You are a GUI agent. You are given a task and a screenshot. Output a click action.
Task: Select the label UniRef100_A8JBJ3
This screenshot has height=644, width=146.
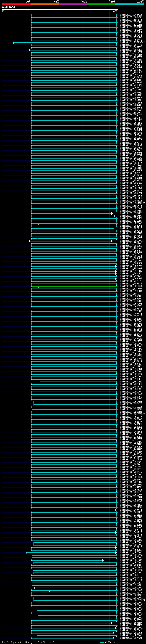tap(131, 284)
